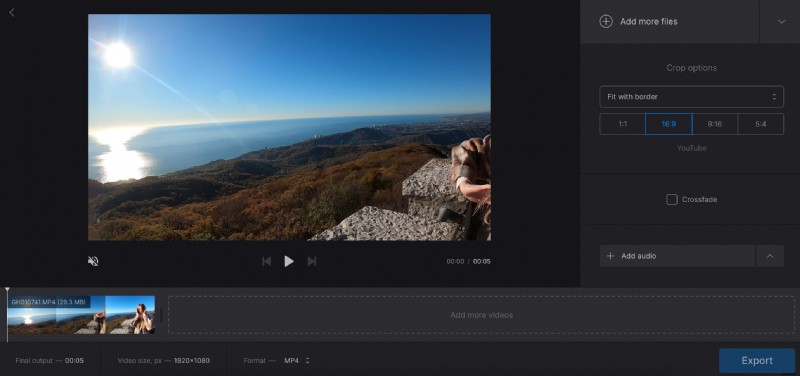This screenshot has height=376, width=800.
Task: Click the Crop options heading
Action: tap(691, 68)
